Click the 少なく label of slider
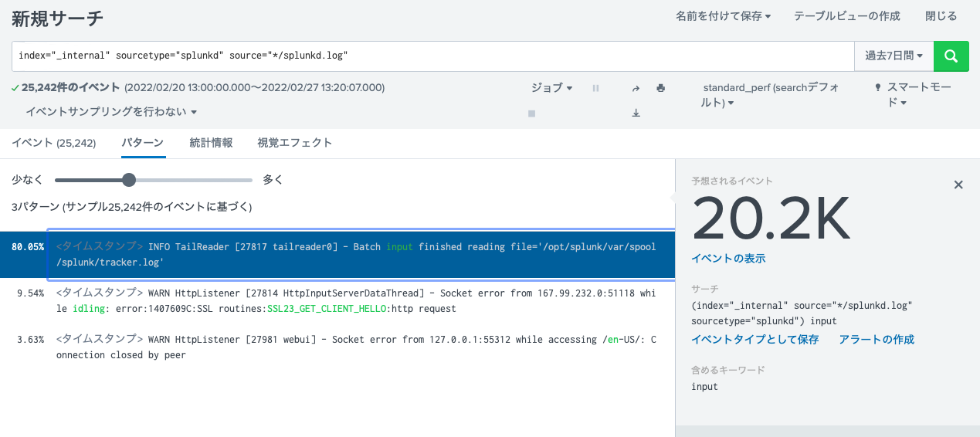This screenshot has height=437, width=980. pyautogui.click(x=27, y=180)
